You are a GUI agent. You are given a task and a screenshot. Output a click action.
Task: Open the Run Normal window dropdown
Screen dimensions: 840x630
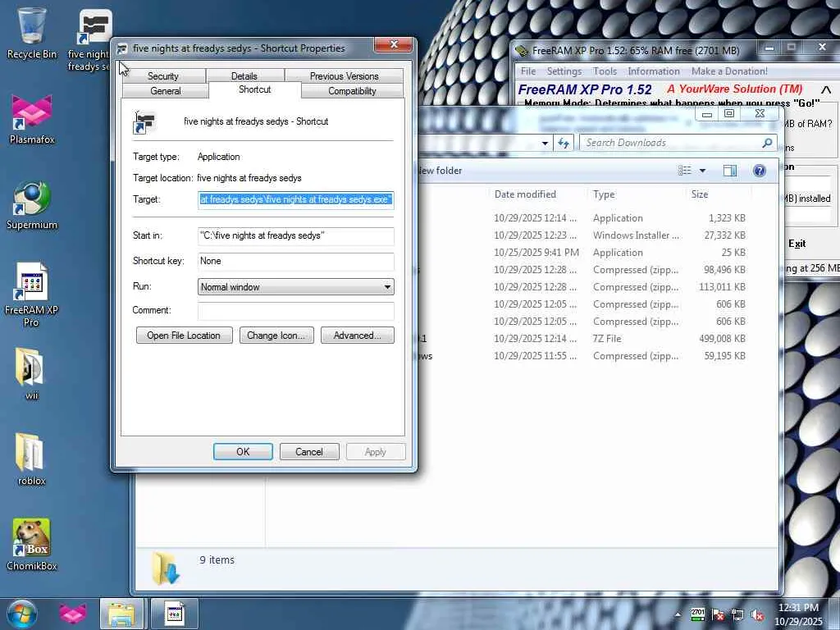[x=295, y=286]
